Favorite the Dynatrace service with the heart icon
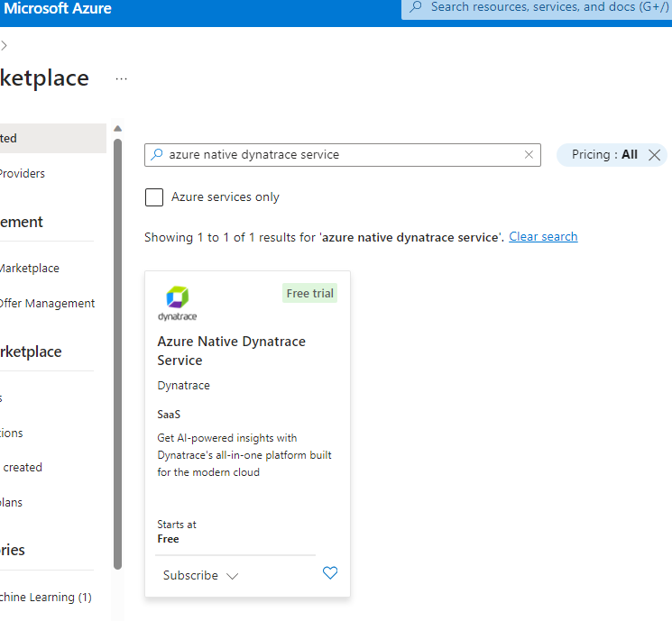Viewport: 672px width, 621px height. [330, 573]
